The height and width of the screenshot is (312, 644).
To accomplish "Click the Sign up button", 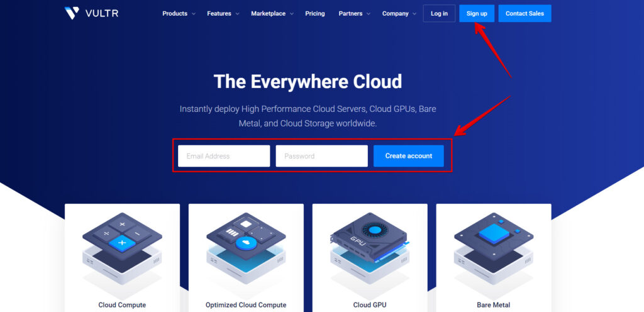I will pos(477,14).
